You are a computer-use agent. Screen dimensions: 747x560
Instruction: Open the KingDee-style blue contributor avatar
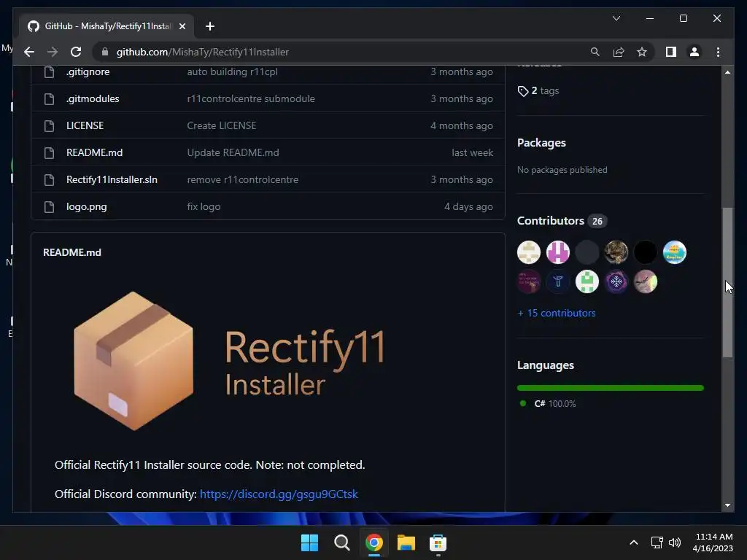[x=675, y=252]
